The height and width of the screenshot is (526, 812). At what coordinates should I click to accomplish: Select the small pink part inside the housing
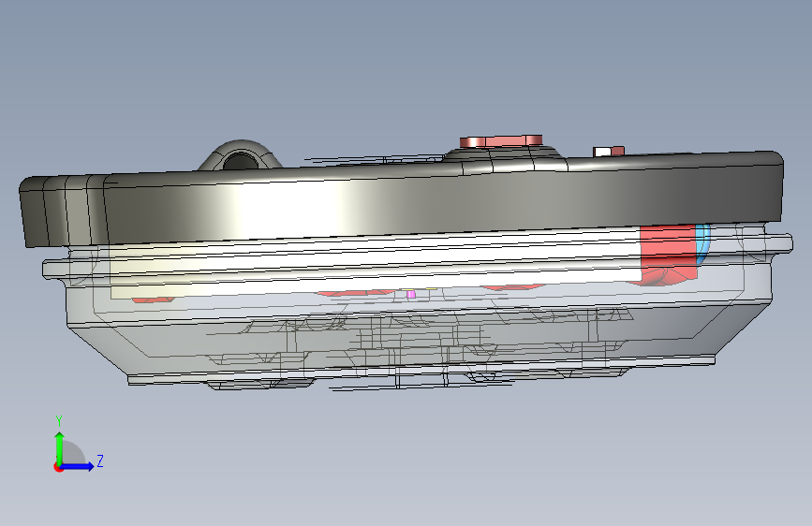(x=411, y=294)
